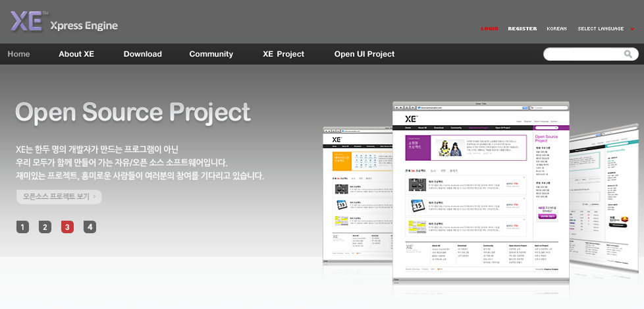Open the REGISTER link
The width and height of the screenshot is (644, 309).
(522, 29)
